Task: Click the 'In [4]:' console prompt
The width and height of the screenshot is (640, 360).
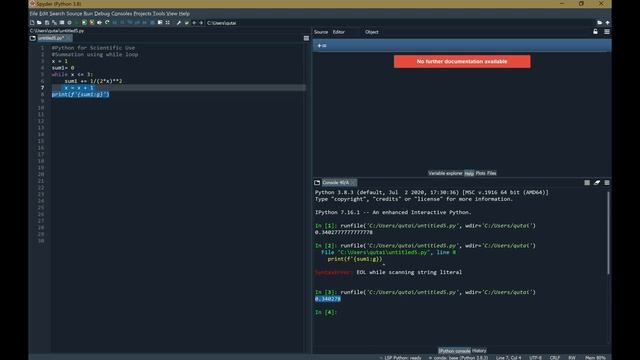Action: (326, 312)
